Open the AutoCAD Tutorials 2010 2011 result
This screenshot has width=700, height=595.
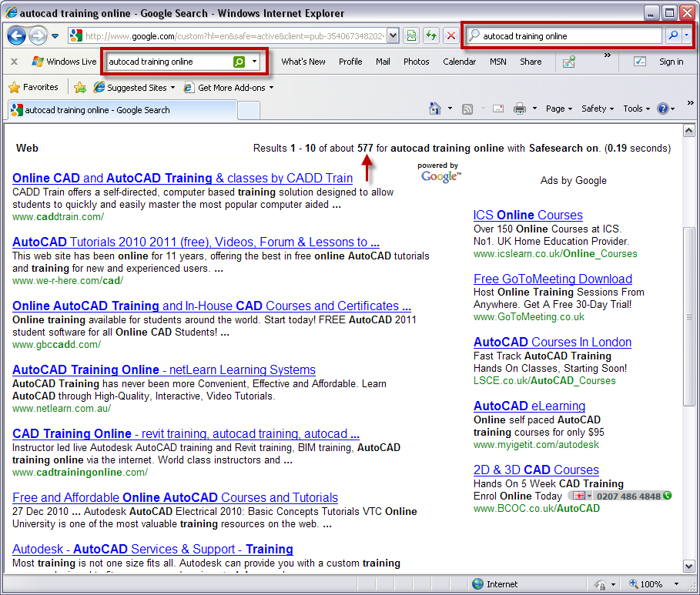(x=196, y=242)
